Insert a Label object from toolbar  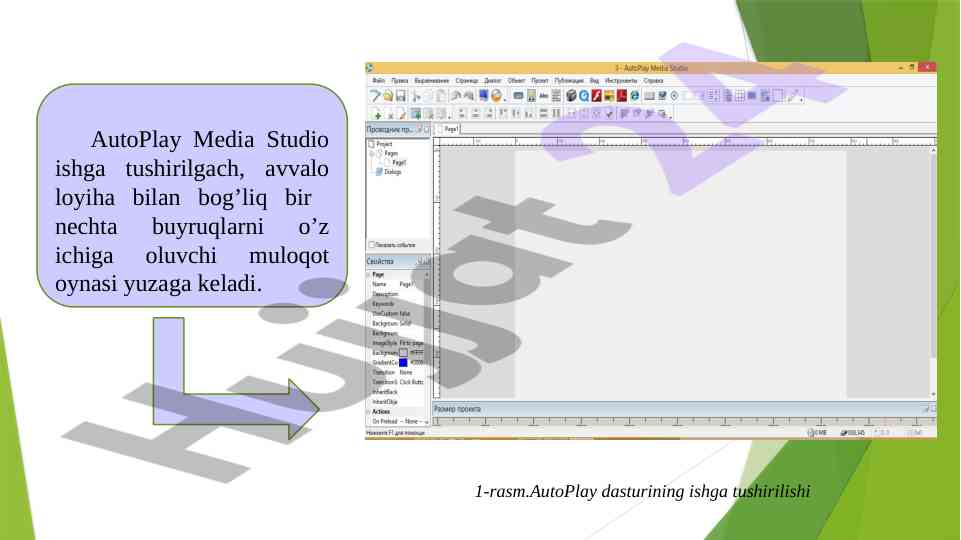click(544, 96)
